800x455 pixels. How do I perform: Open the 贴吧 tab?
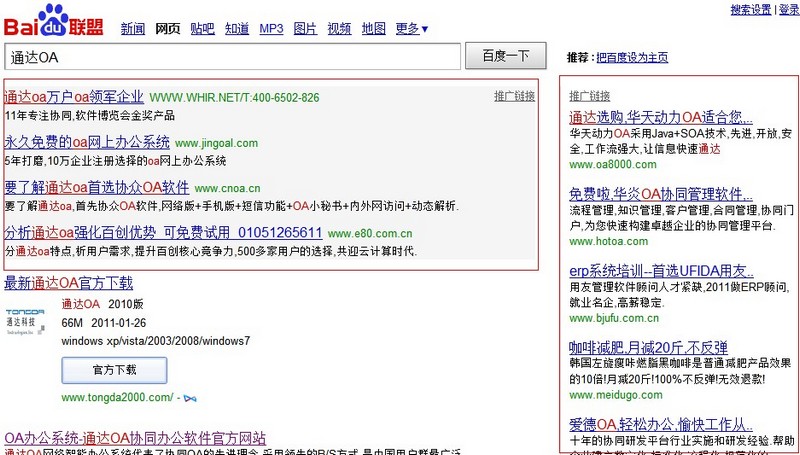pos(202,29)
